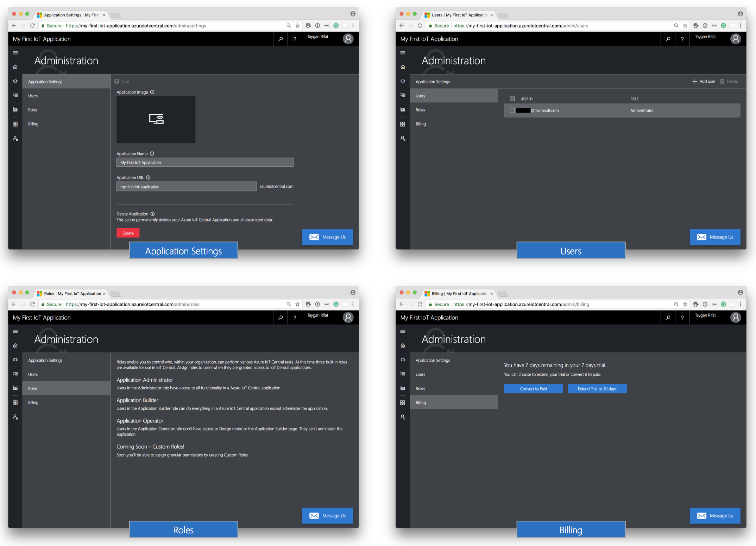Image resolution: width=756 pixels, height=546 pixels.
Task: Click search magnifier in Users window header
Action: (668, 39)
